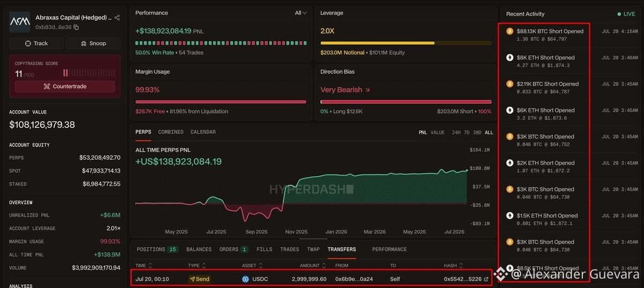Click the win/loss trade streak strip
Viewport: 644px width, 288px height.
coord(221,43)
